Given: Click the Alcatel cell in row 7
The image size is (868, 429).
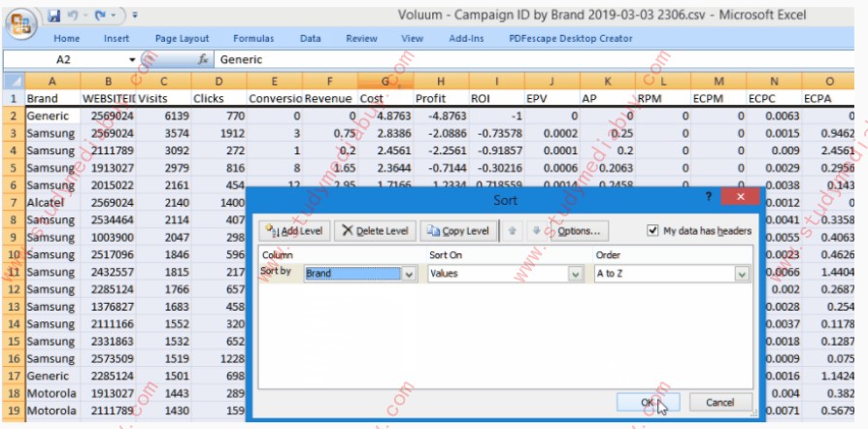Looking at the screenshot, I should tap(52, 203).
